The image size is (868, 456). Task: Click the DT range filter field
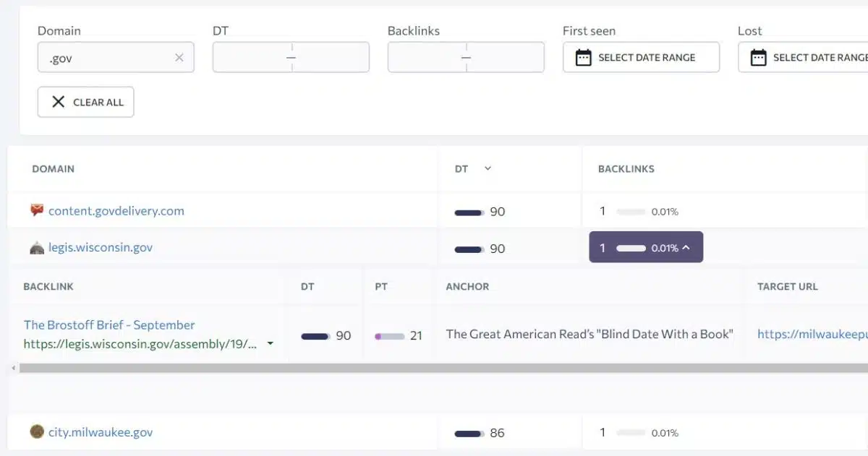point(291,58)
